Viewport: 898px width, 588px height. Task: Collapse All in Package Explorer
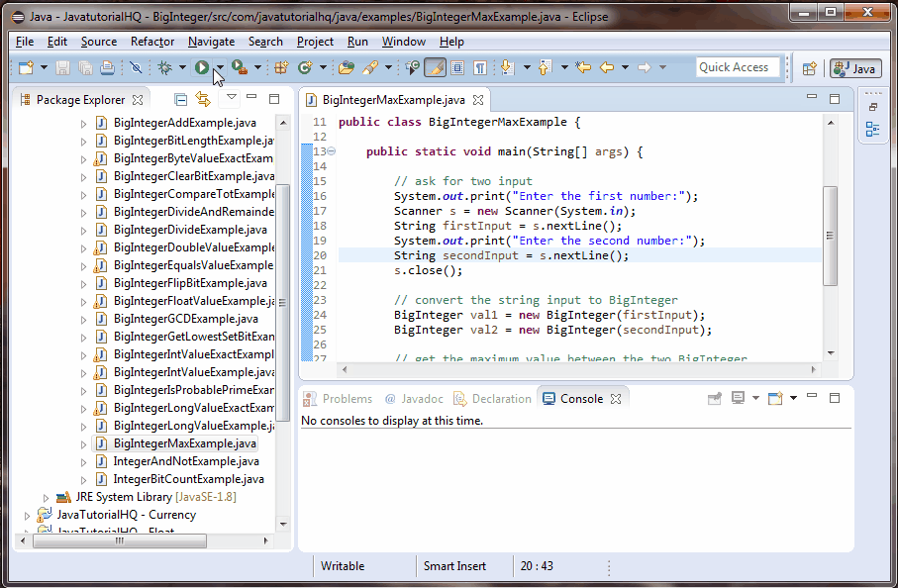[181, 98]
